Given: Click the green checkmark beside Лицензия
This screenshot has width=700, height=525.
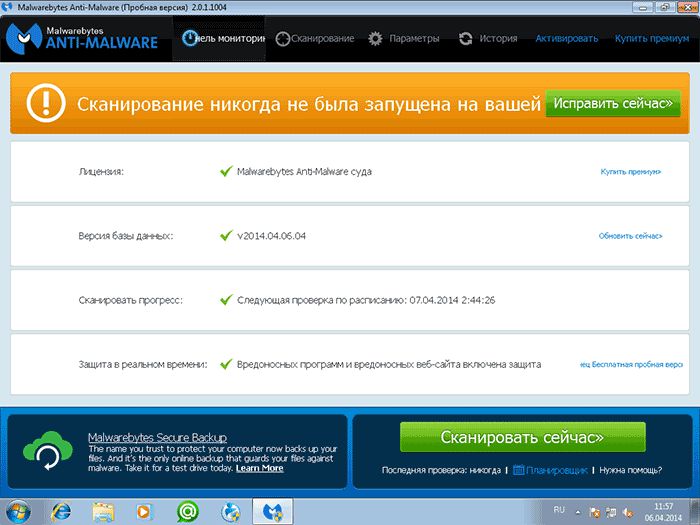Looking at the screenshot, I should point(226,171).
